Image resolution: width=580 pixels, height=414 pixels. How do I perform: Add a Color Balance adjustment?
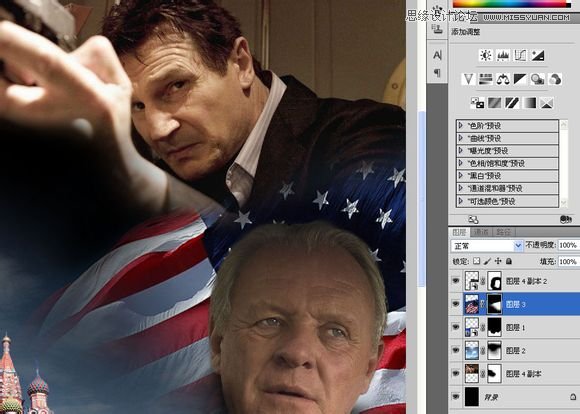pos(503,79)
